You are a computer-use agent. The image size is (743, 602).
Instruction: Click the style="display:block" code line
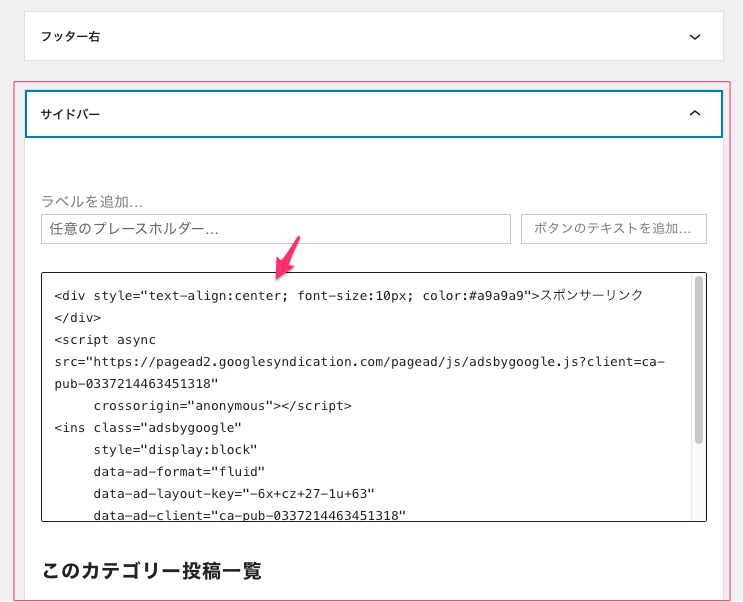click(x=175, y=450)
